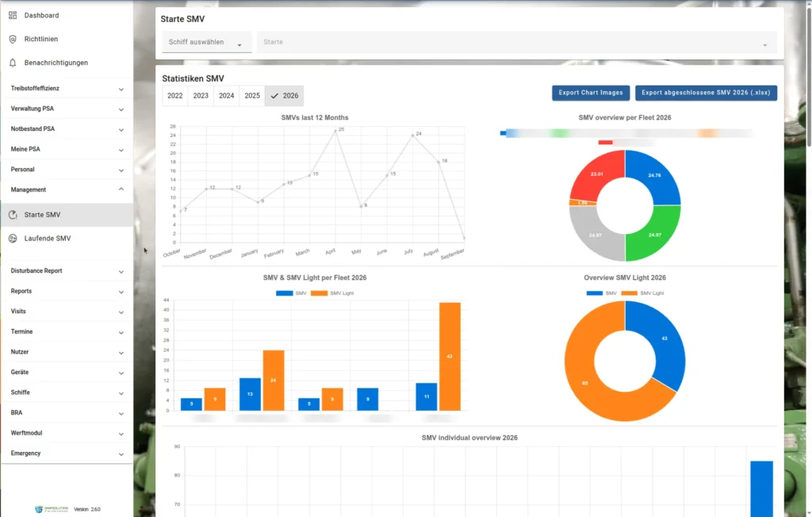812x517 pixels.
Task: Expand the Visits section
Action: [67, 312]
